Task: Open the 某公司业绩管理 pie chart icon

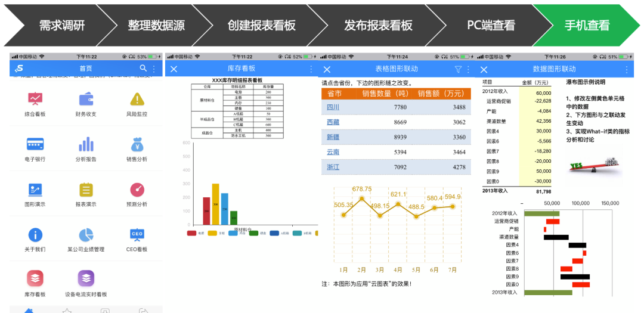Action: [86, 234]
